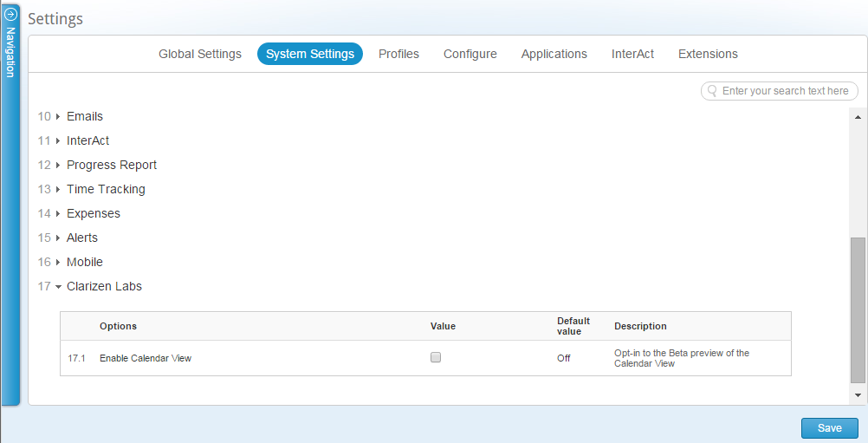The image size is (868, 443).
Task: Click the Opt-in to Beta preview description
Action: (682, 358)
